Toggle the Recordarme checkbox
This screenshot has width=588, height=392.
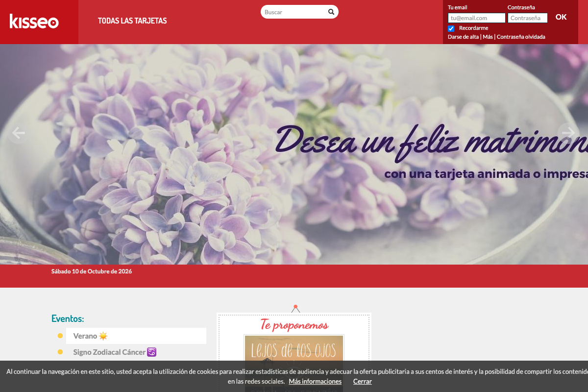(451, 28)
